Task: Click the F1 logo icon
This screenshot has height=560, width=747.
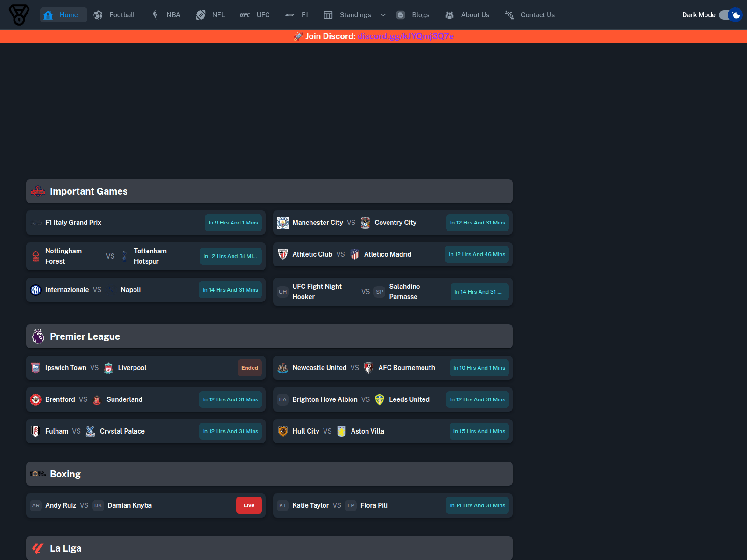Action: tap(290, 15)
